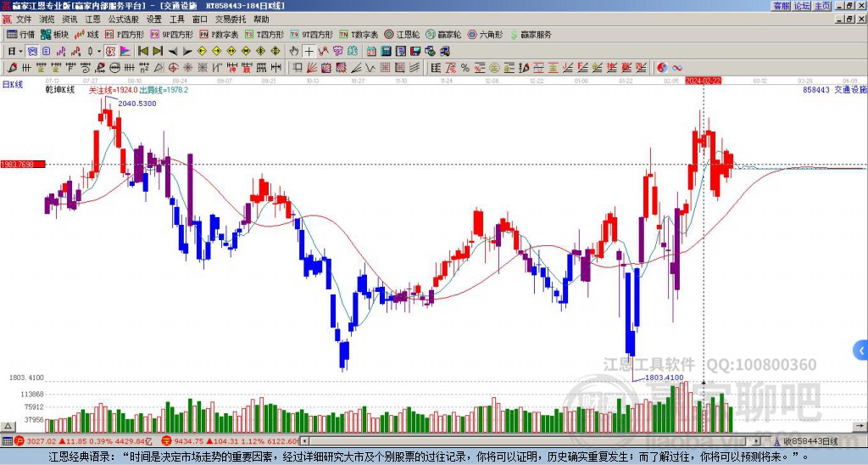Click the 乾坤K线 indicator label

tap(60, 90)
